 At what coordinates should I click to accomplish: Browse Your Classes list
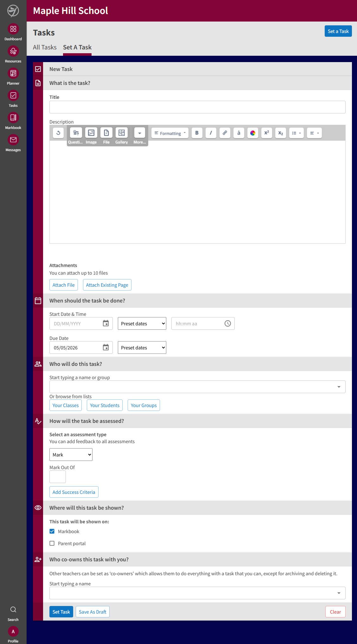(x=66, y=405)
